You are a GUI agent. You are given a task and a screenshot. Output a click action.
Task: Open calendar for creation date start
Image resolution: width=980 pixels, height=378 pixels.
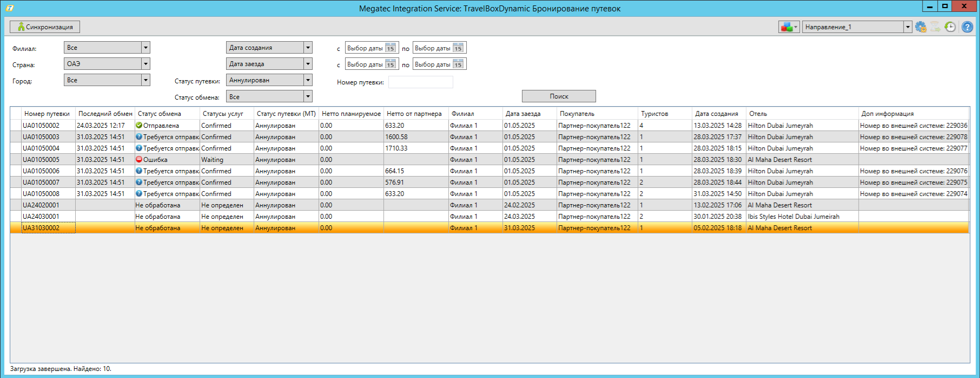pos(390,48)
